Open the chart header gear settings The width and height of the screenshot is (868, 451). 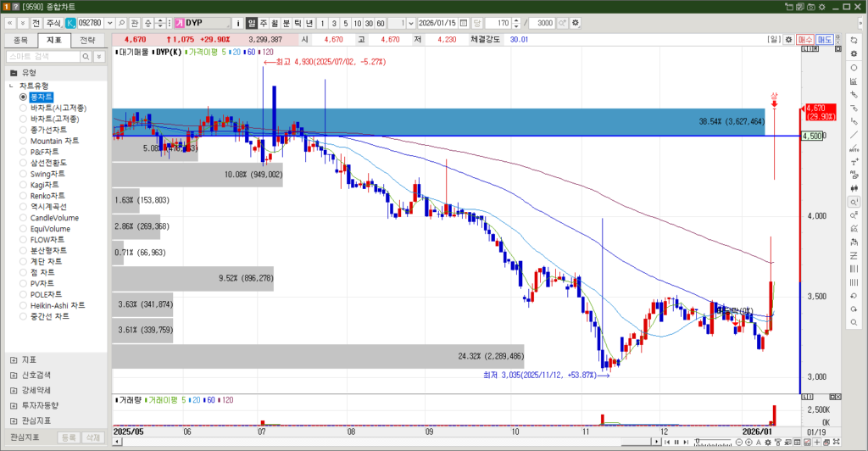click(789, 40)
